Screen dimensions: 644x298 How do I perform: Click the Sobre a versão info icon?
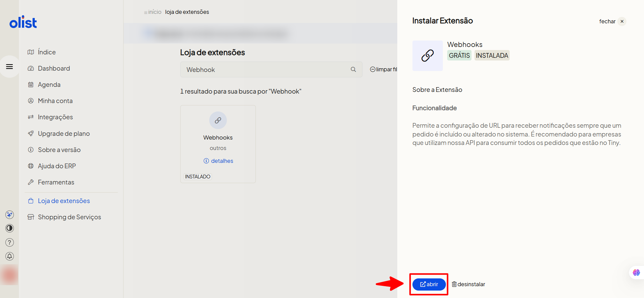(x=31, y=150)
